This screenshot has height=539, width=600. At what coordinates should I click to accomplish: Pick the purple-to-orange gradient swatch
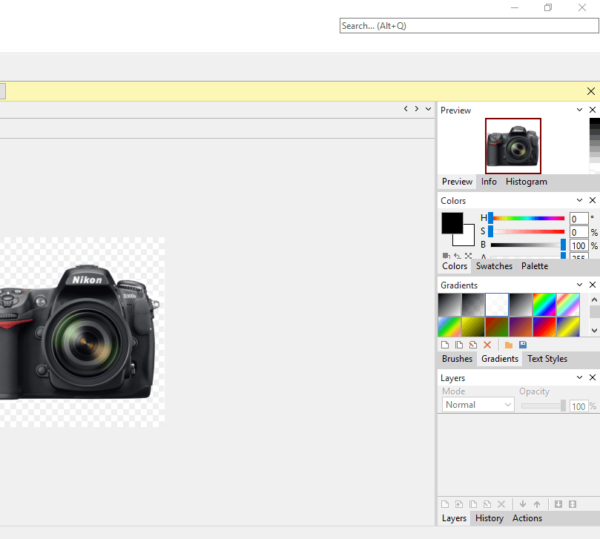520,327
